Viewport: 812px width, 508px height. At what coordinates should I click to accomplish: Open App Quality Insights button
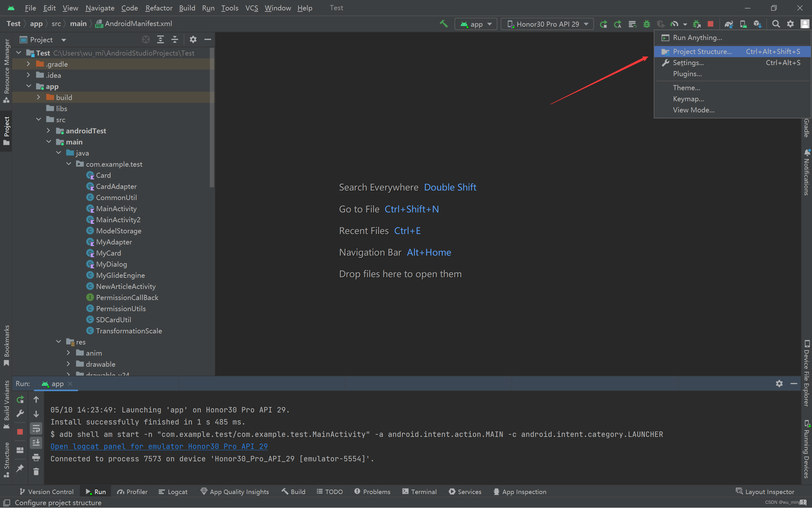click(234, 491)
